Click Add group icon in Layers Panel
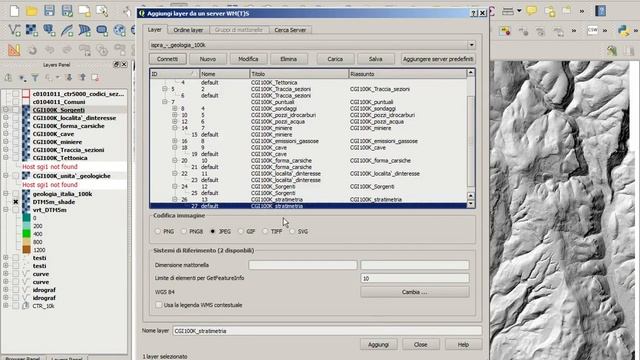Image resolution: width=640 pixels, height=360 pixels. (x=8, y=78)
